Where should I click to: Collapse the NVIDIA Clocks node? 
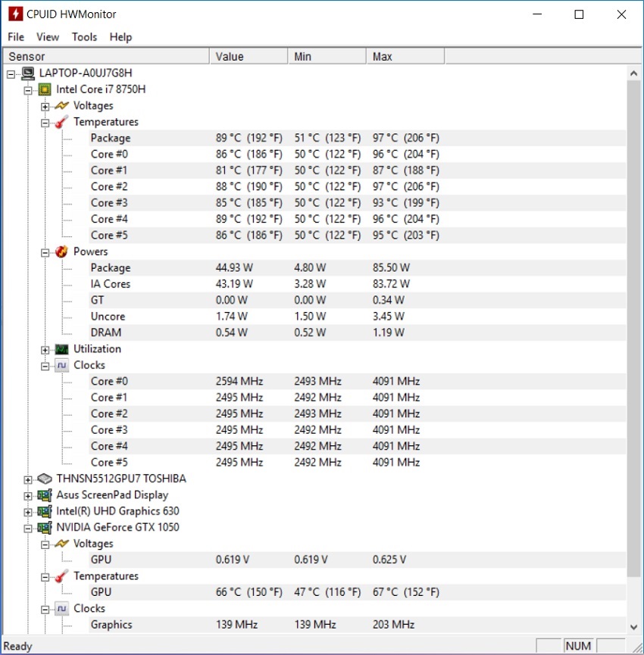[x=45, y=610]
